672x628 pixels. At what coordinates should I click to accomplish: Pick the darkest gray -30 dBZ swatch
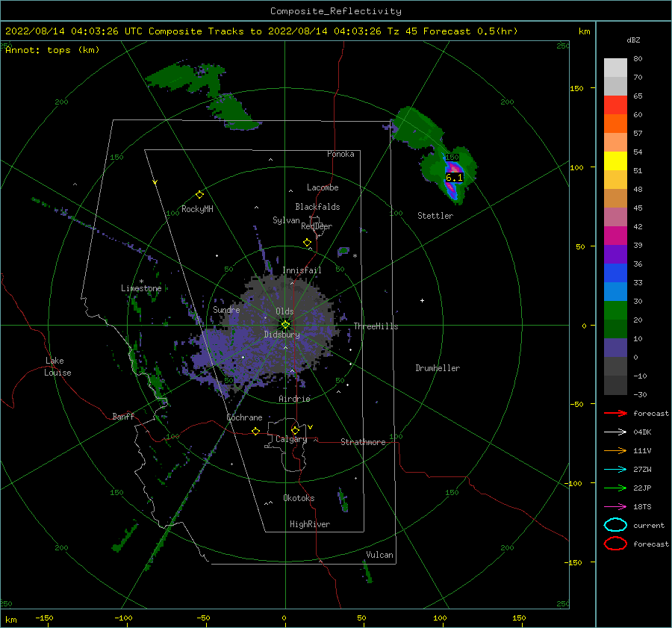tap(615, 385)
